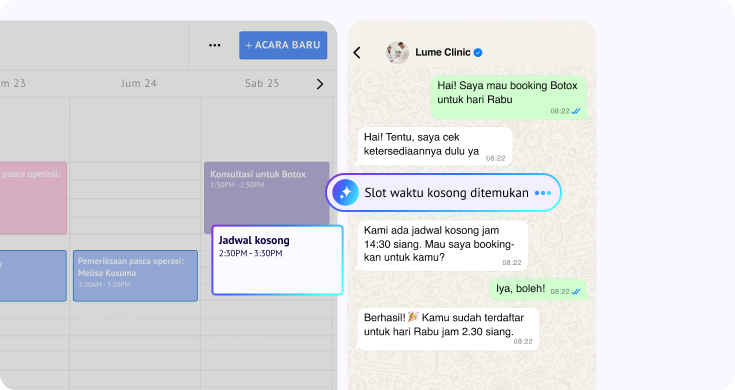Screen dimensions: 735x390
Task: Select the Jum 24 column header
Action: click(x=139, y=83)
